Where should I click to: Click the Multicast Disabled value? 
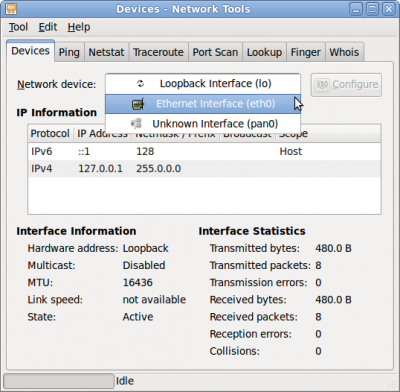[x=144, y=265]
